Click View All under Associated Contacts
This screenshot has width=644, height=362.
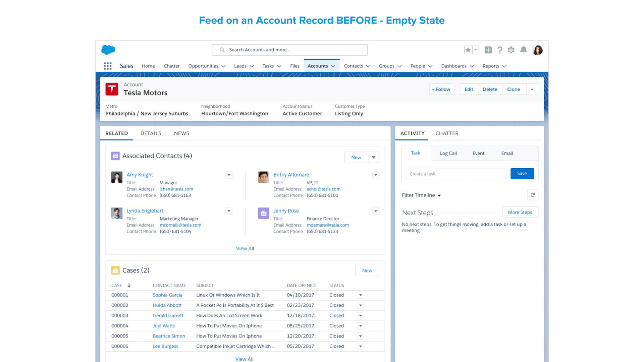(x=245, y=249)
